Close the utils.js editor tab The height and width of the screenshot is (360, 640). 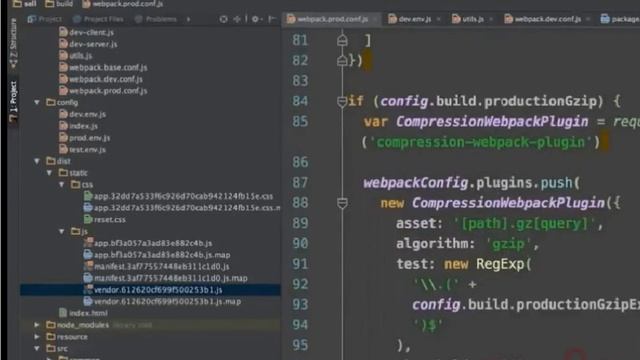pyautogui.click(x=491, y=19)
